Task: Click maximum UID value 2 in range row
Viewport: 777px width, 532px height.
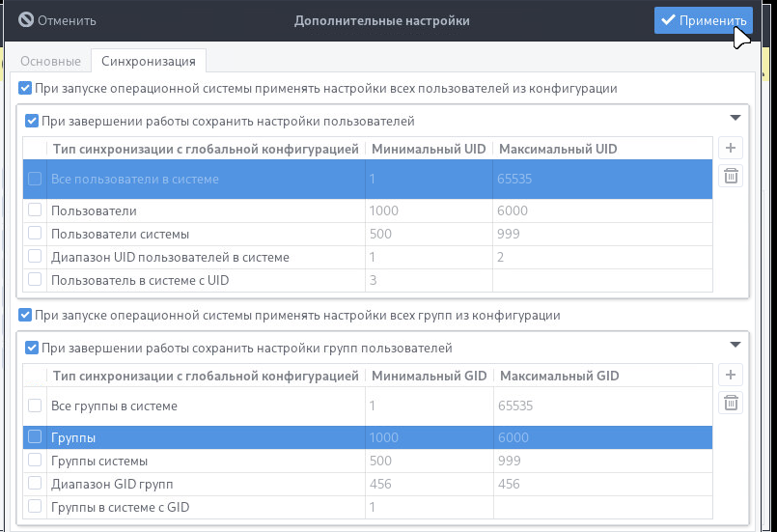Action: pos(501,258)
